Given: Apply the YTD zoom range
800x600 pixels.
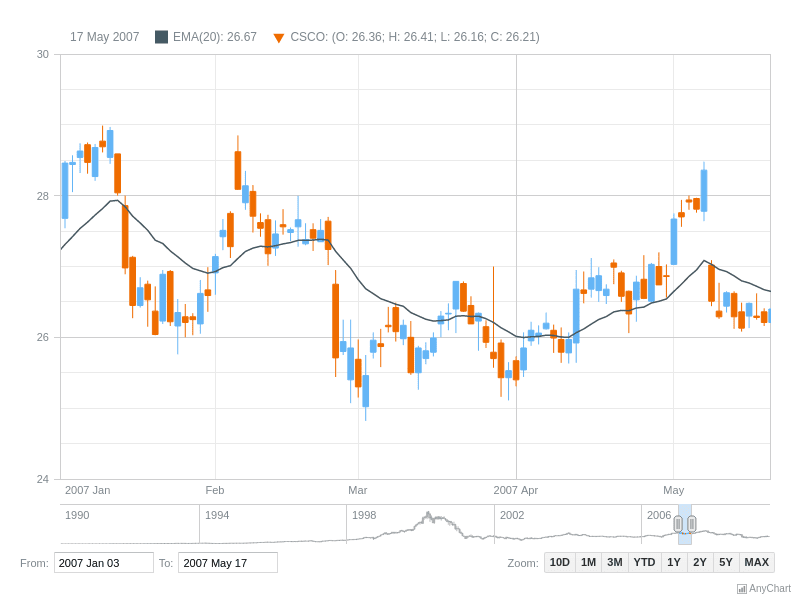Looking at the screenshot, I should (x=644, y=562).
